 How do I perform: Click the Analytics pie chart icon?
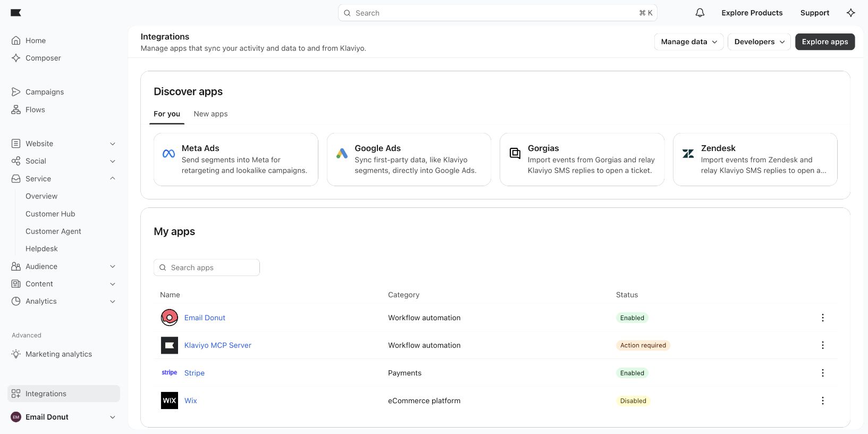point(16,301)
